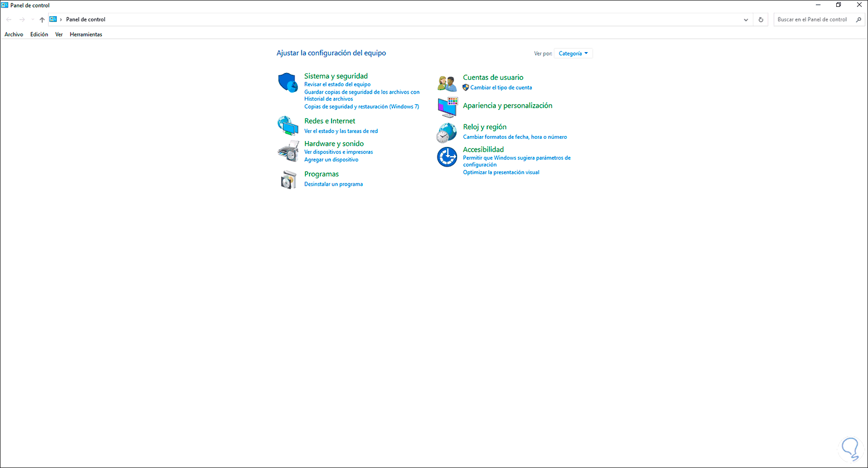This screenshot has width=868, height=468.
Task: Expand the Ver por Categoría dropdown
Action: (573, 53)
